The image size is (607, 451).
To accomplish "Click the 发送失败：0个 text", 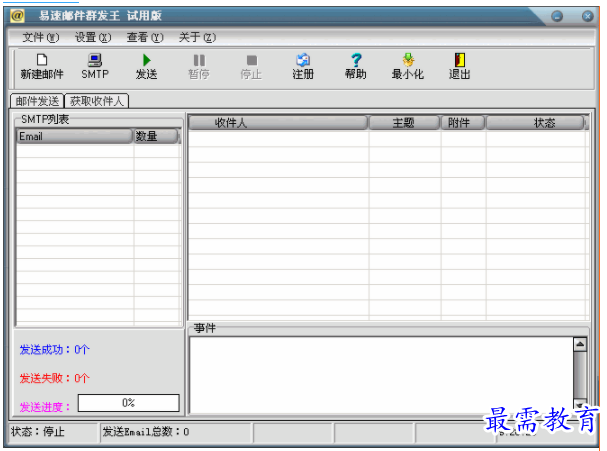I will tap(55, 378).
